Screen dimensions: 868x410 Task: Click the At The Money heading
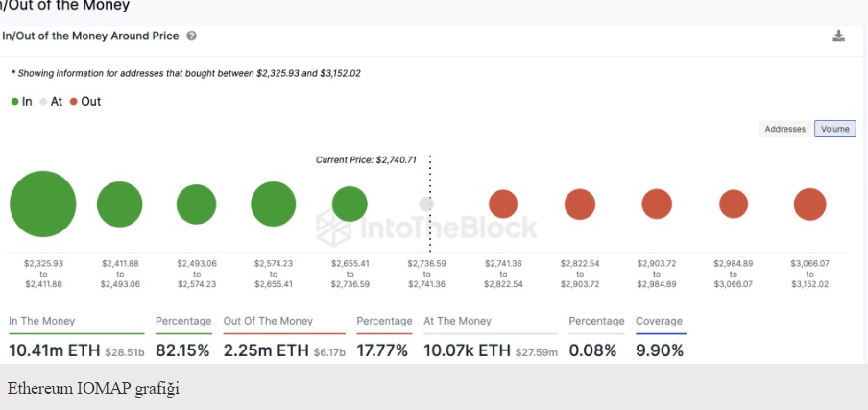point(457,321)
